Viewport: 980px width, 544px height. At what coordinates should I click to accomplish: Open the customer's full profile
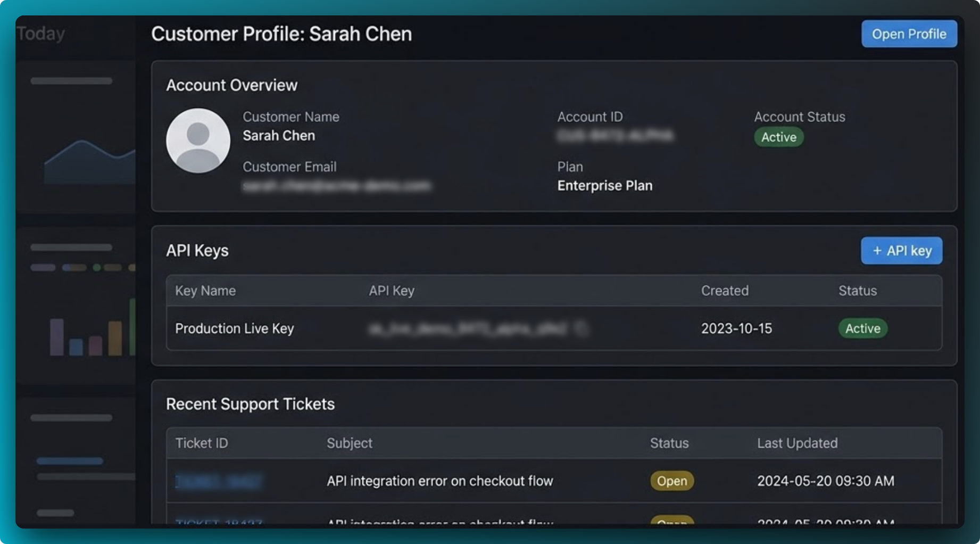click(909, 34)
